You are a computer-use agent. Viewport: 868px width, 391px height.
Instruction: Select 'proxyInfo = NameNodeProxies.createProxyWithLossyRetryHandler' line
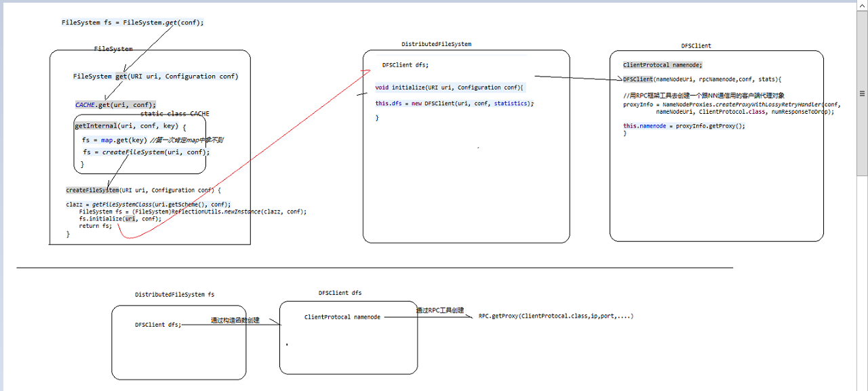[x=731, y=105]
